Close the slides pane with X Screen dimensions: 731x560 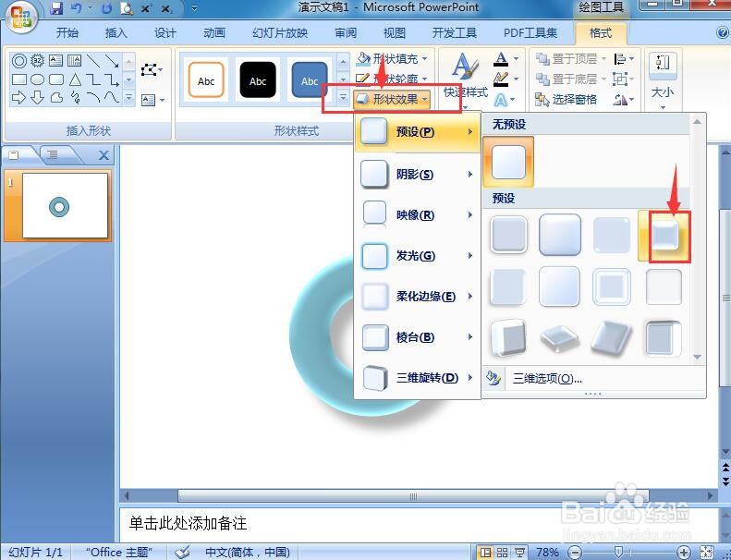pos(104,155)
